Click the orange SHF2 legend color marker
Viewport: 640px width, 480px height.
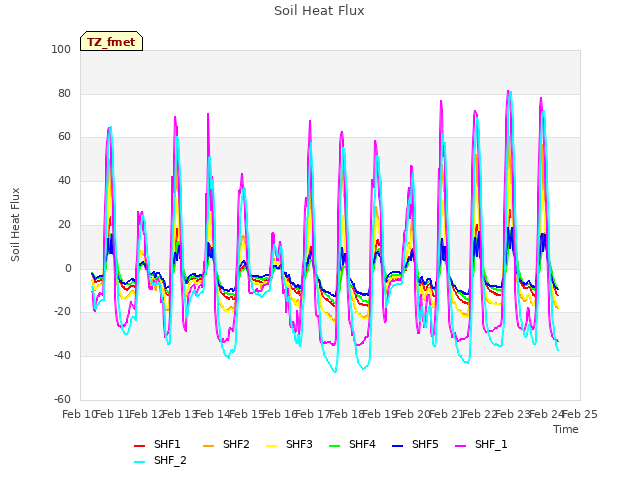(209, 446)
